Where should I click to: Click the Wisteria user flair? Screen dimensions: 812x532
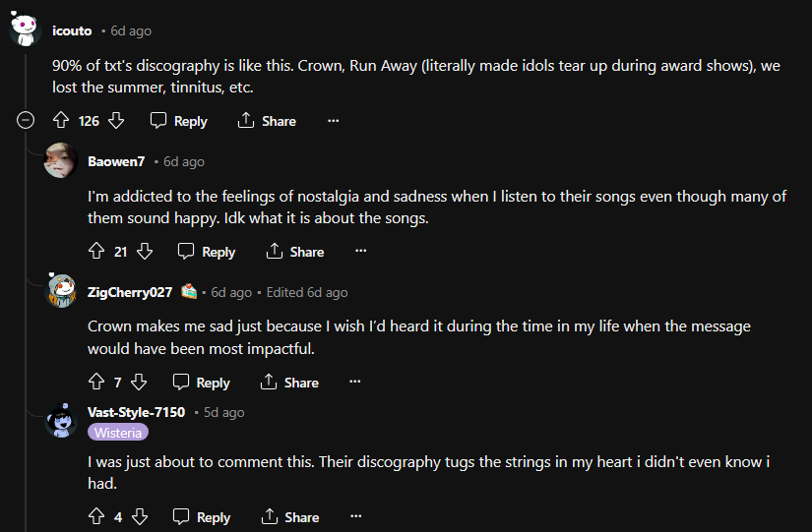point(118,433)
